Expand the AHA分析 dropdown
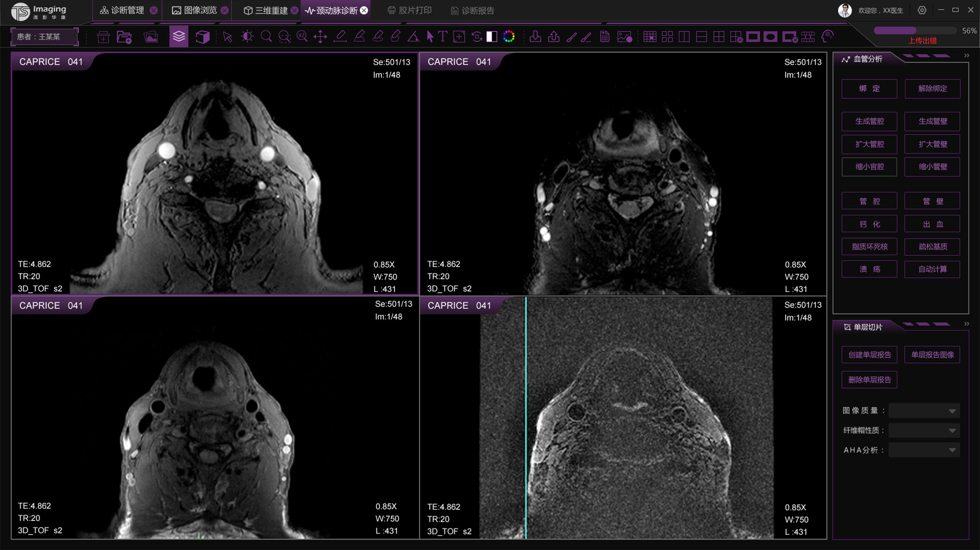 (x=924, y=450)
